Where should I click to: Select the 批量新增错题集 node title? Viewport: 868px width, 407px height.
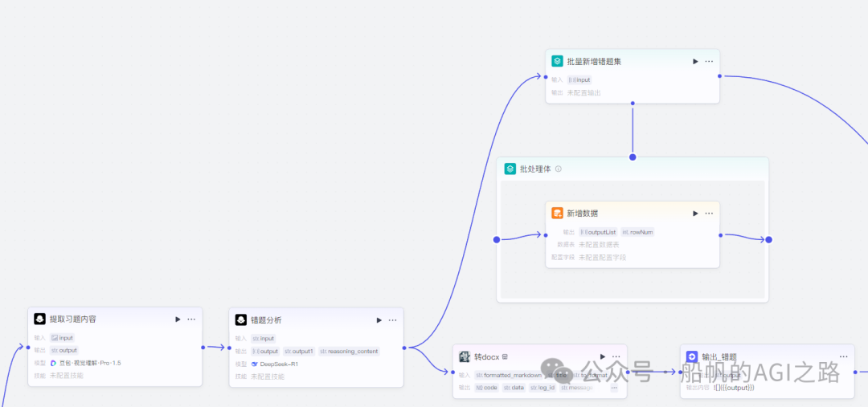coord(594,61)
